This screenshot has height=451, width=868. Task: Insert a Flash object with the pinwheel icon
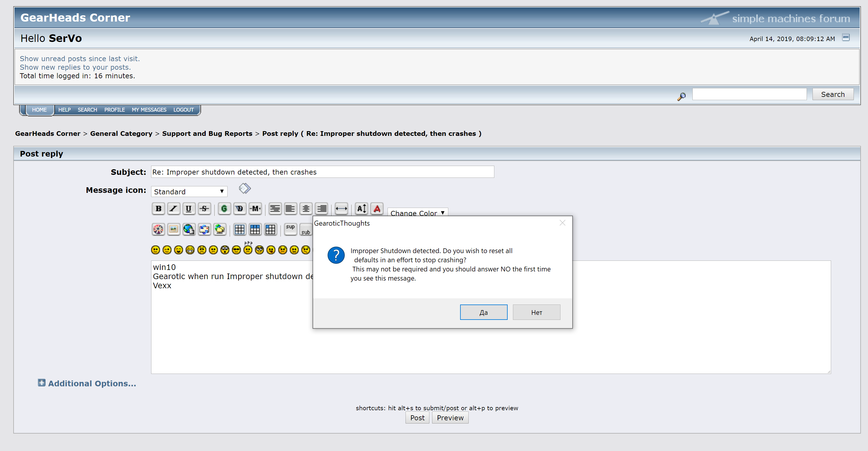click(x=158, y=230)
